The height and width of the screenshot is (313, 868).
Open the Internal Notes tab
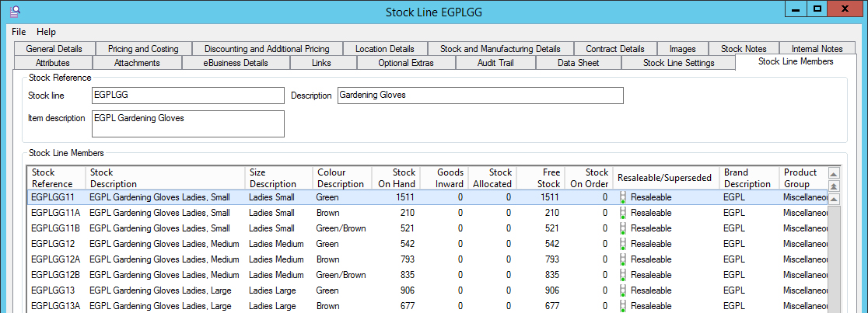click(817, 49)
